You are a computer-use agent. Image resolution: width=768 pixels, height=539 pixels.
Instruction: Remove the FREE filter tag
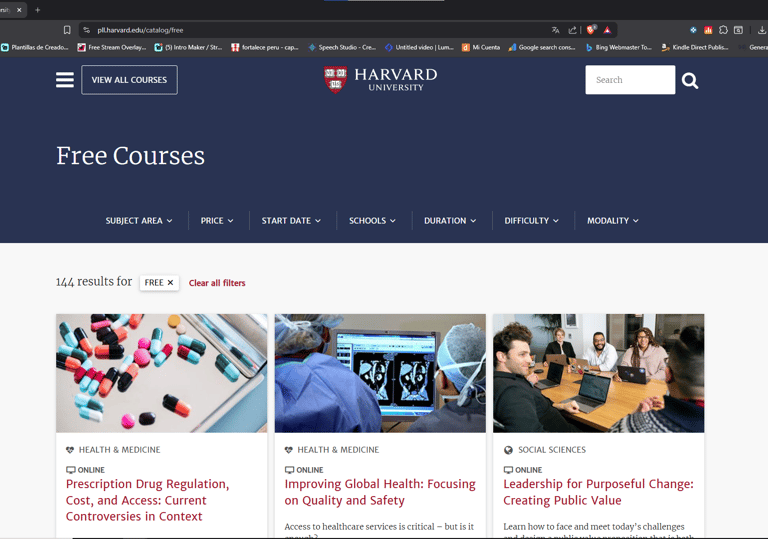tap(170, 283)
